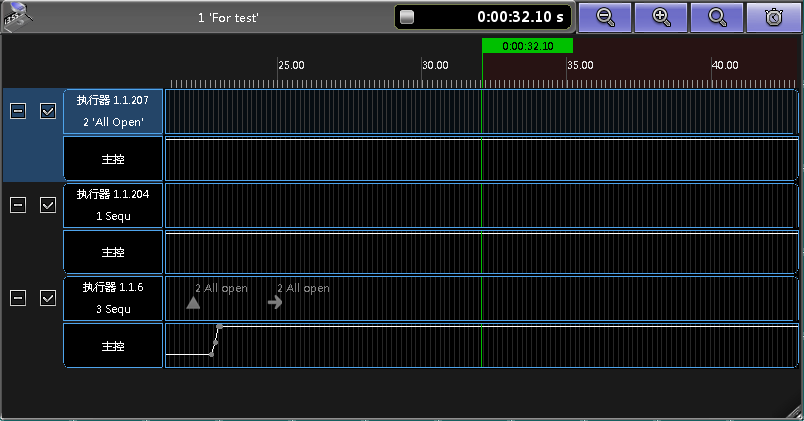Click the 25.00 mark on the time ruler
Viewport: 804px width, 421px height.
[x=291, y=65]
